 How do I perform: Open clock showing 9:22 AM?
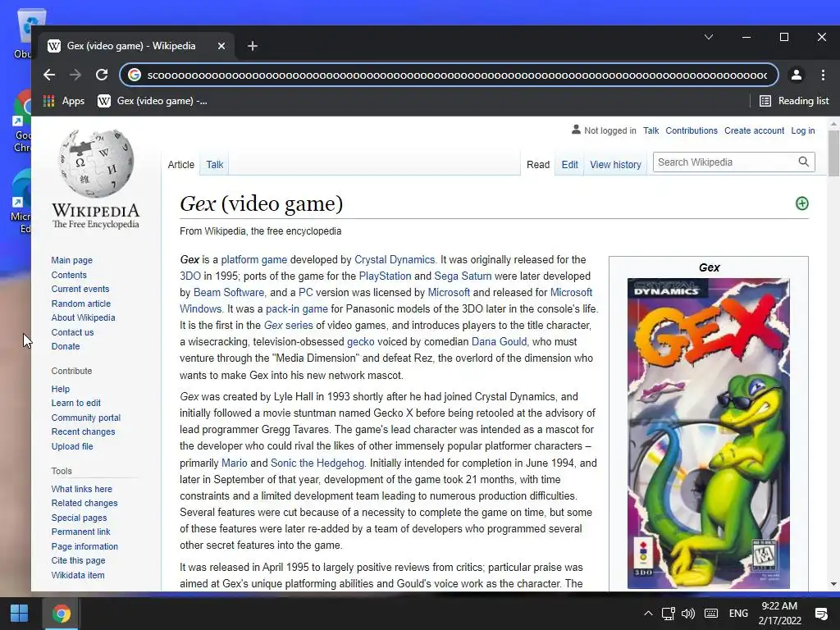pos(779,614)
